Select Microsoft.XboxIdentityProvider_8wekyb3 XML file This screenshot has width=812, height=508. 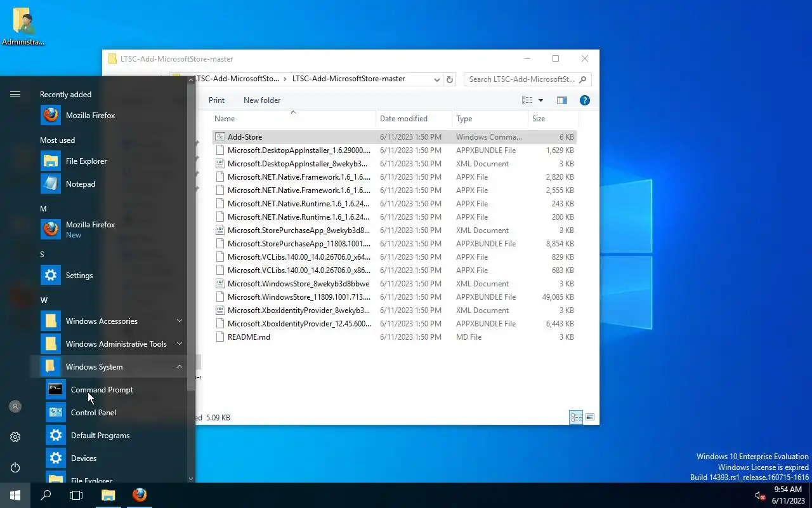394,311
